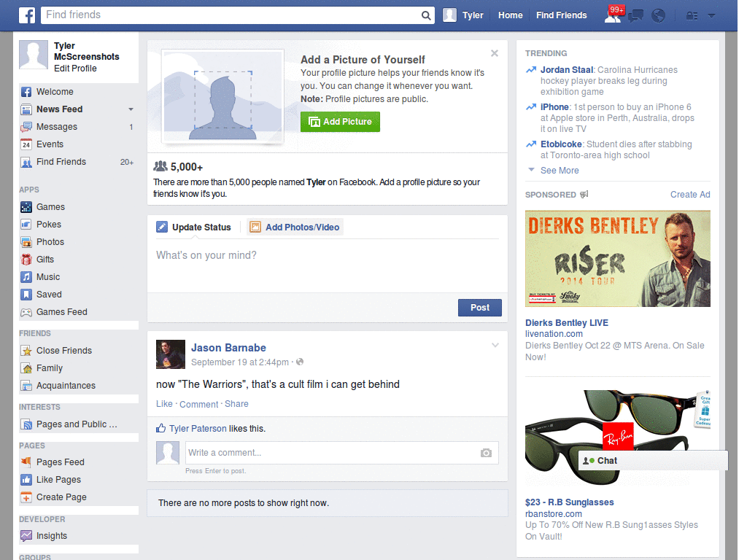The height and width of the screenshot is (560, 747).
Task: Click the Music app icon
Action: pyautogui.click(x=26, y=277)
